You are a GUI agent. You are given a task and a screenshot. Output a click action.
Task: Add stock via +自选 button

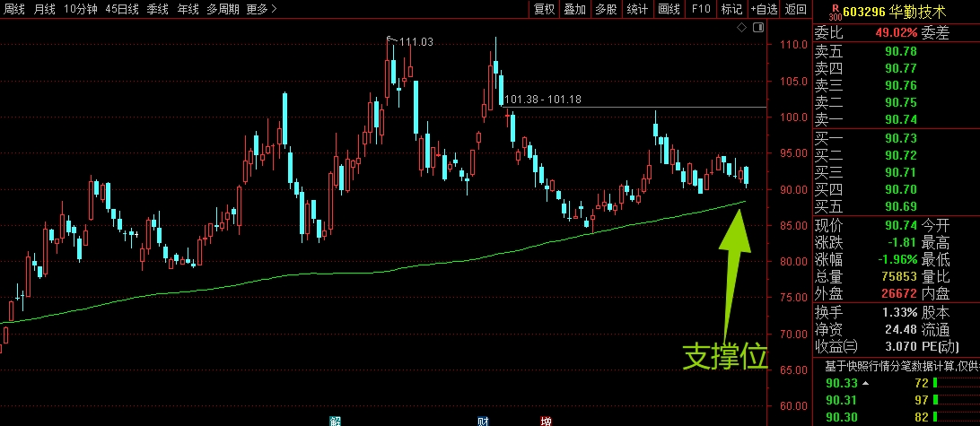pos(764,9)
